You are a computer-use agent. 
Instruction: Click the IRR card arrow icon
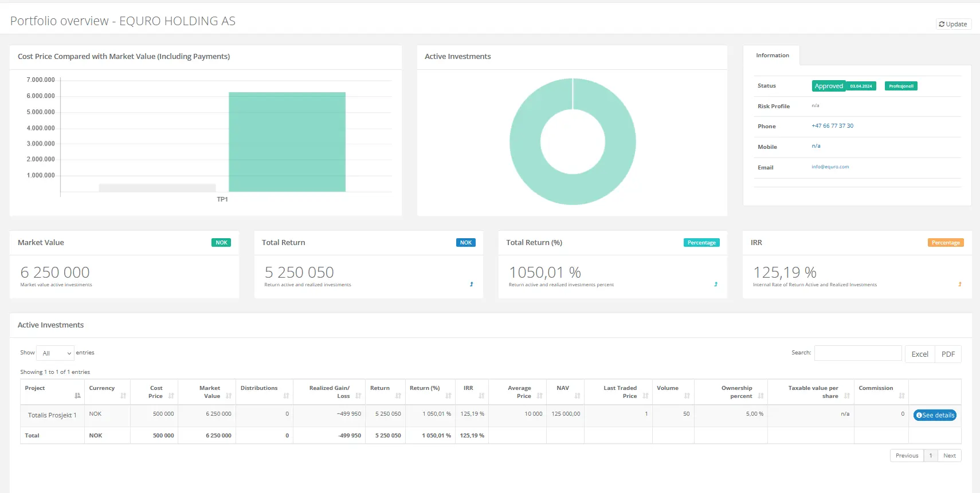coord(960,284)
